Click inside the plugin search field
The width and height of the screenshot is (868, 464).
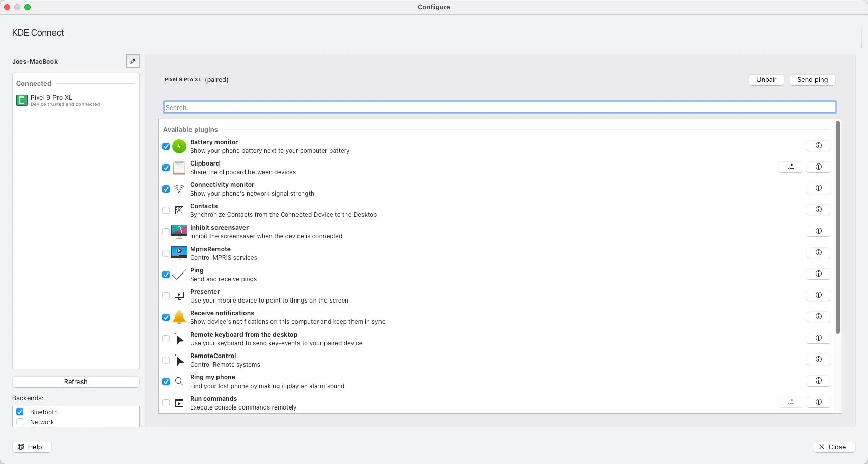click(499, 107)
